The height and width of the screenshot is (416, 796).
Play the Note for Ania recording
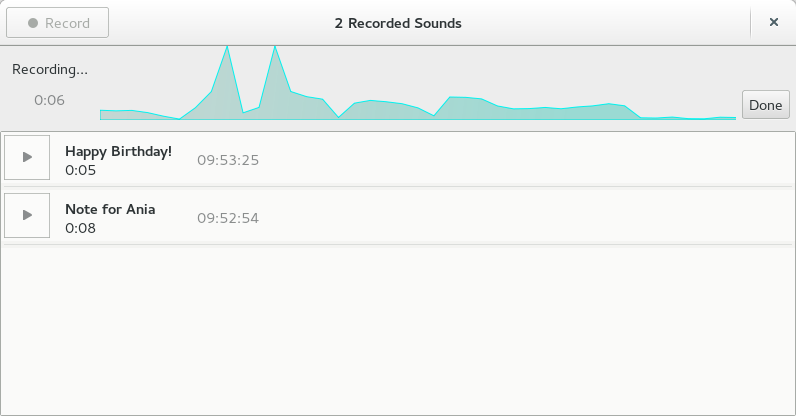click(27, 215)
